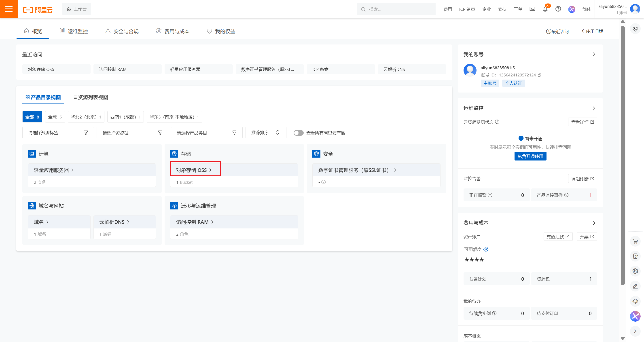Click the Alibaba Cloud logo
The height and width of the screenshot is (342, 644).
pyautogui.click(x=38, y=9)
